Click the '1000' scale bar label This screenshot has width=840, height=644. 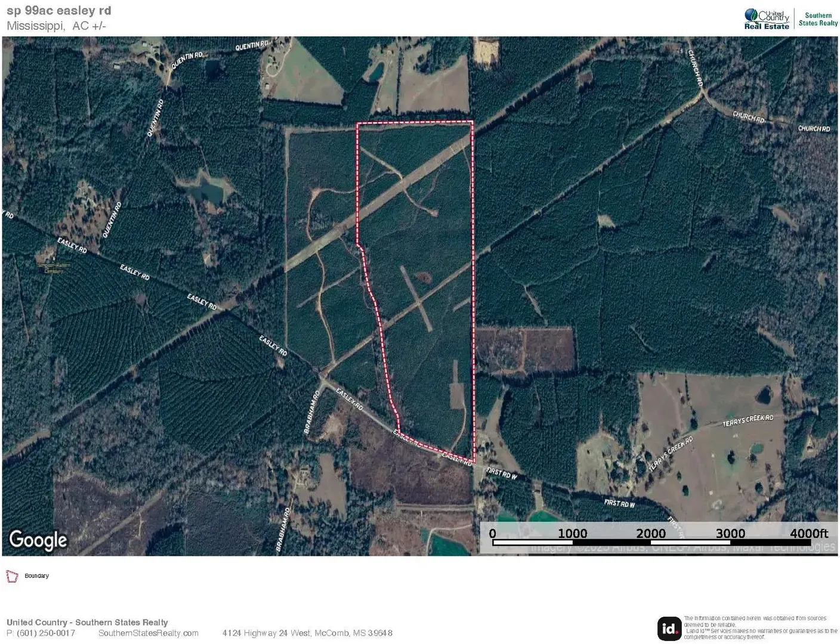point(573,534)
